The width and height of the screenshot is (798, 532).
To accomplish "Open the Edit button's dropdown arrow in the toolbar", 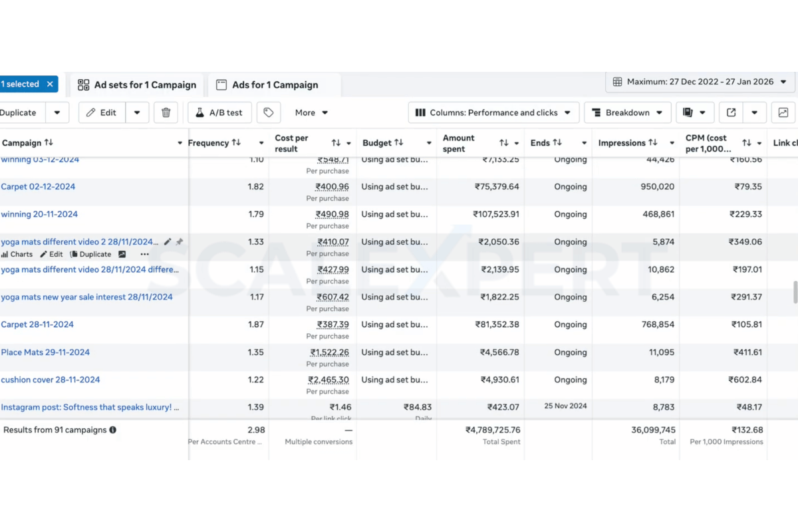I will tap(137, 112).
